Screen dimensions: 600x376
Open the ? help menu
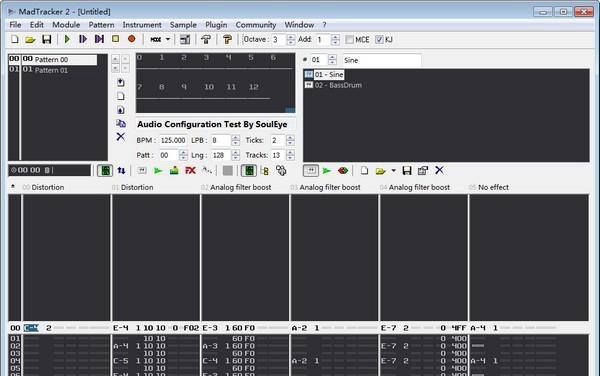[324, 25]
